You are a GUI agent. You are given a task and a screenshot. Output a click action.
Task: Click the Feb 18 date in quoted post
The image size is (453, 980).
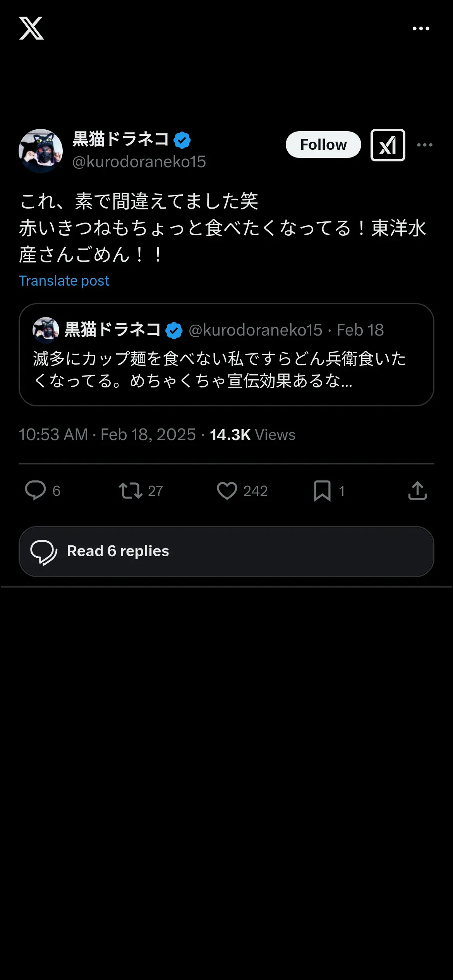360,330
